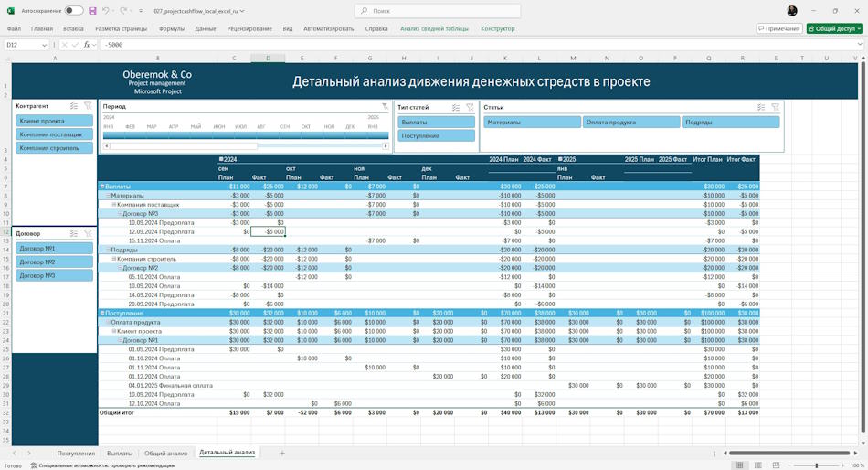Expand the formula bar with the chevron
The height and width of the screenshot is (470, 868).
[860, 45]
